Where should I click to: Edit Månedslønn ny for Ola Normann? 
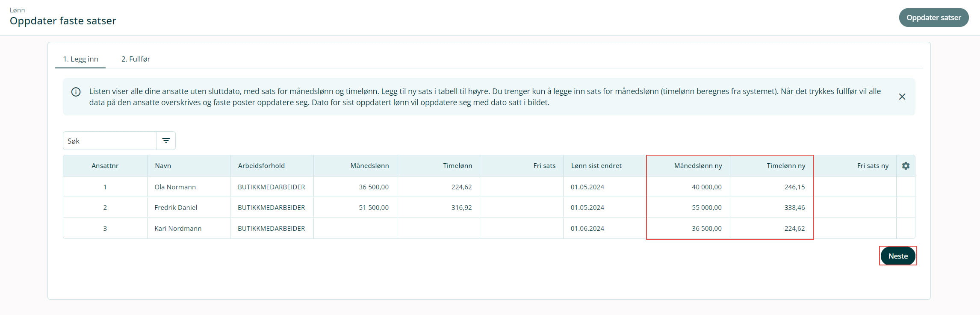tap(688, 187)
